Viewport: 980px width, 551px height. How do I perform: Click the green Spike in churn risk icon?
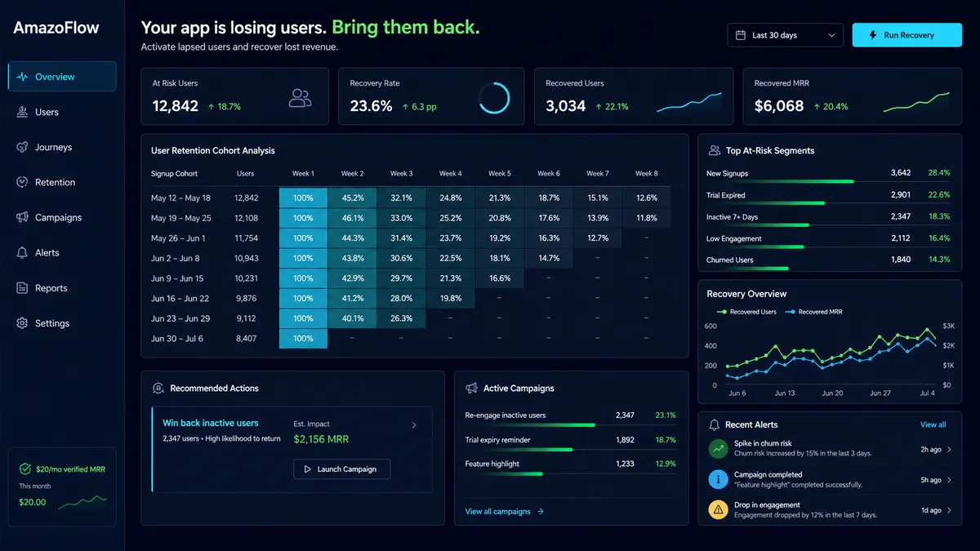(719, 448)
